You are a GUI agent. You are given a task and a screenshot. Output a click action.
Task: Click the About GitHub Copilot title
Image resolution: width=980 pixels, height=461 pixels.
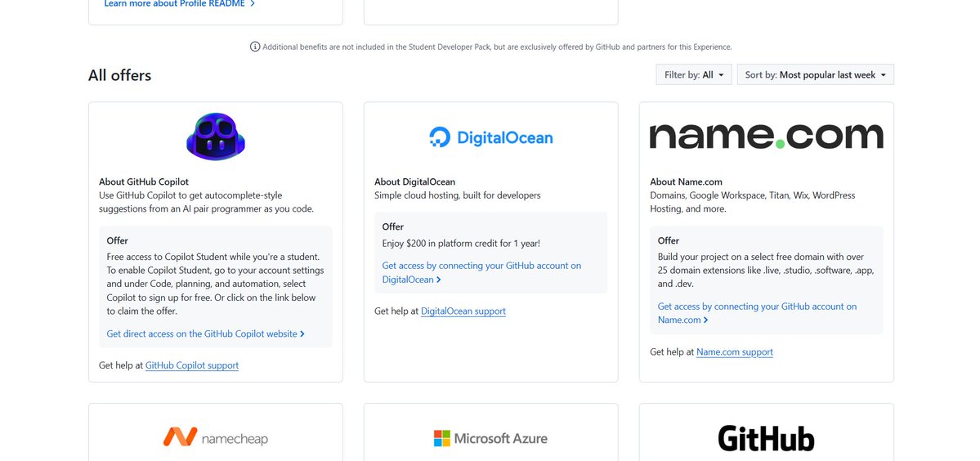click(144, 181)
